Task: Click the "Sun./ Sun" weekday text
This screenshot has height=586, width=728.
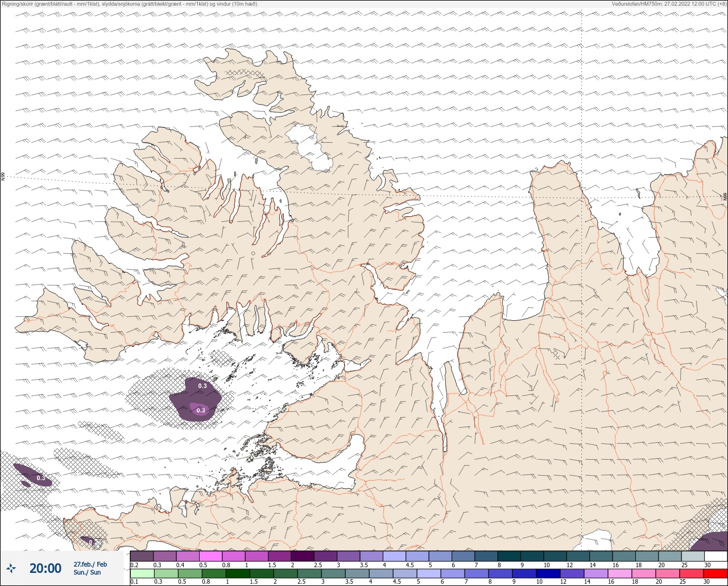Action: click(87, 572)
